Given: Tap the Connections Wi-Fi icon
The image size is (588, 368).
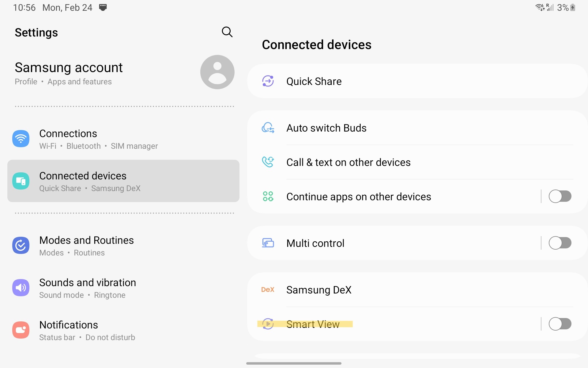Looking at the screenshot, I should coord(21,139).
